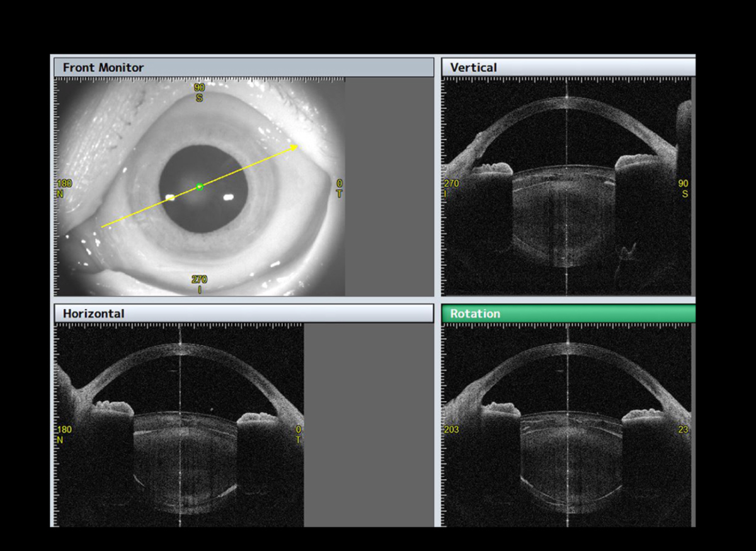
Task: Click the 90 S label in Front Monitor
Action: click(x=199, y=93)
